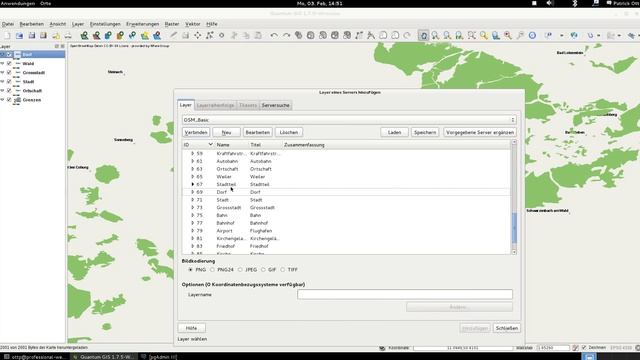Click the blue Refresh map icon
Viewport: 640px width, 360px height.
pyautogui.click(x=532, y=36)
